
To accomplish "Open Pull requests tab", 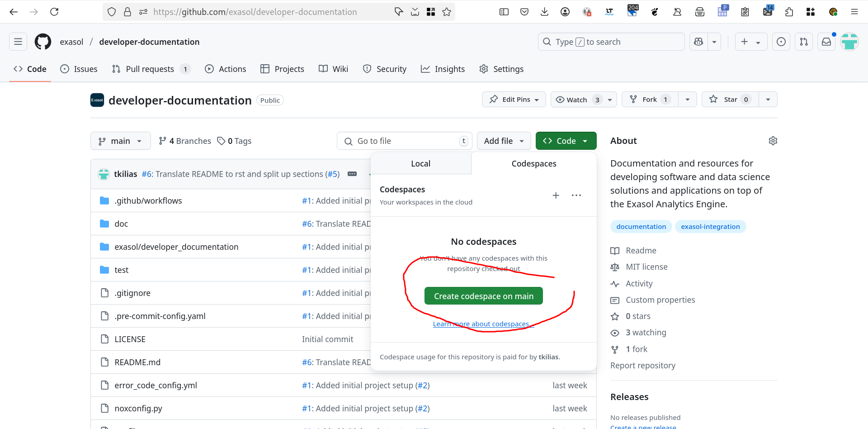I will pyautogui.click(x=151, y=69).
